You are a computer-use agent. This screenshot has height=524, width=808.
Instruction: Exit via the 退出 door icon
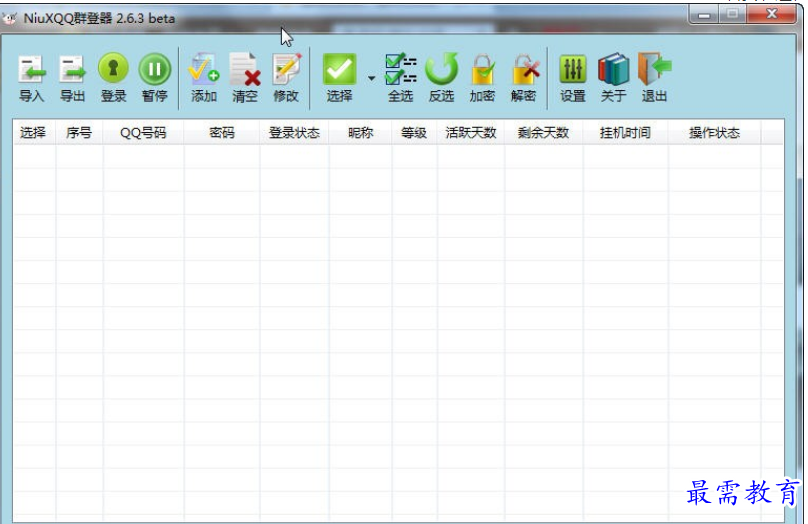click(x=654, y=77)
